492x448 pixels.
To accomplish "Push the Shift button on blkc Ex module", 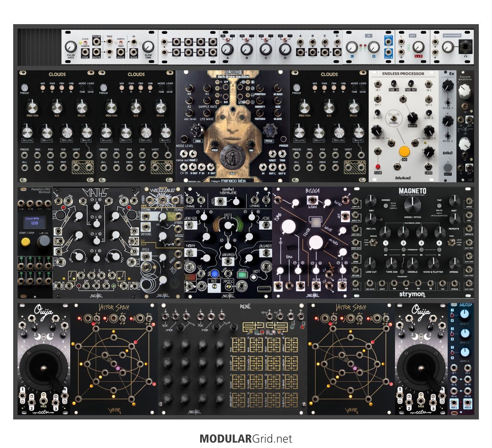I will pyautogui.click(x=448, y=167).
